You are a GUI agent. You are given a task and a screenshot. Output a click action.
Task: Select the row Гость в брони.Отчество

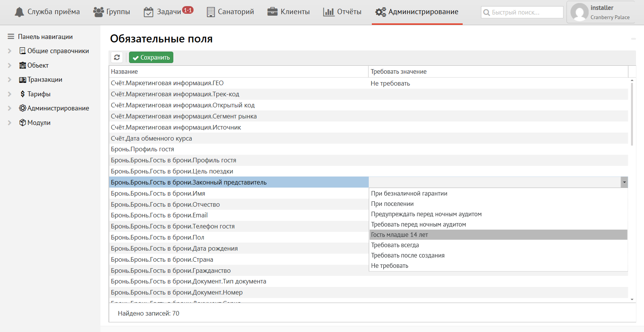tap(239, 204)
